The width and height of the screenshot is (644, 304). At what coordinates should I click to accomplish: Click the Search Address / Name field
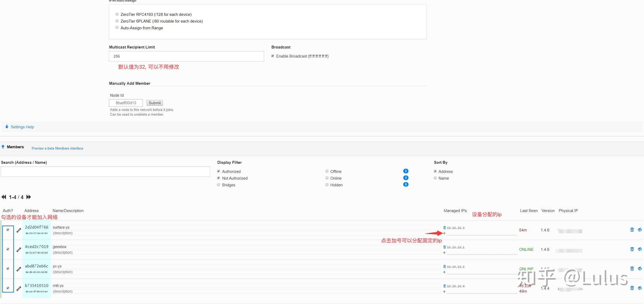tap(105, 172)
